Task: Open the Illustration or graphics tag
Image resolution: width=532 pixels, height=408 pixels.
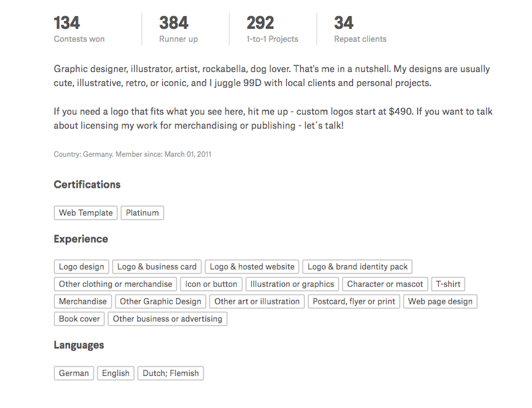Action: (292, 284)
